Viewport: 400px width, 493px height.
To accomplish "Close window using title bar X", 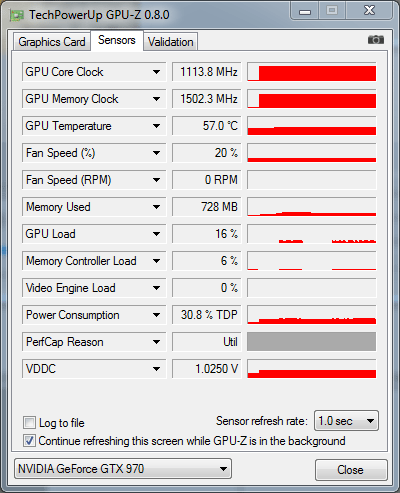I will pos(369,11).
